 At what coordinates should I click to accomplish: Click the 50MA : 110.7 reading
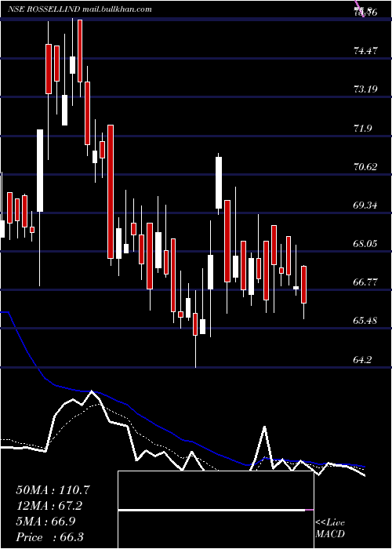click(53, 490)
